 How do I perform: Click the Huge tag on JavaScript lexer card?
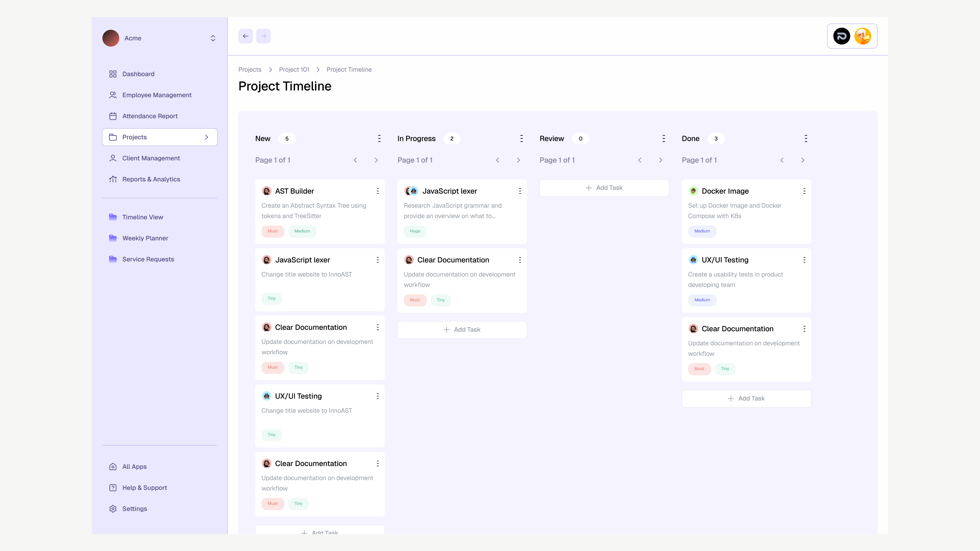click(x=415, y=231)
